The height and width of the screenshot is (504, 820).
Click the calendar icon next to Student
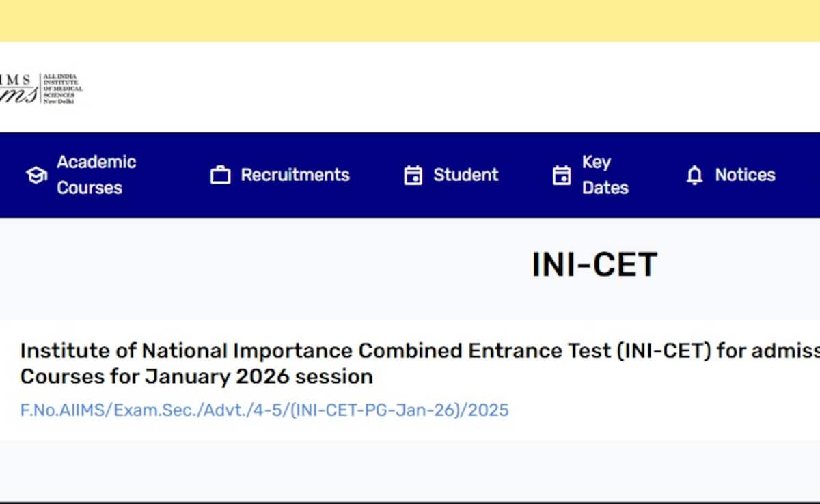pyautogui.click(x=413, y=176)
